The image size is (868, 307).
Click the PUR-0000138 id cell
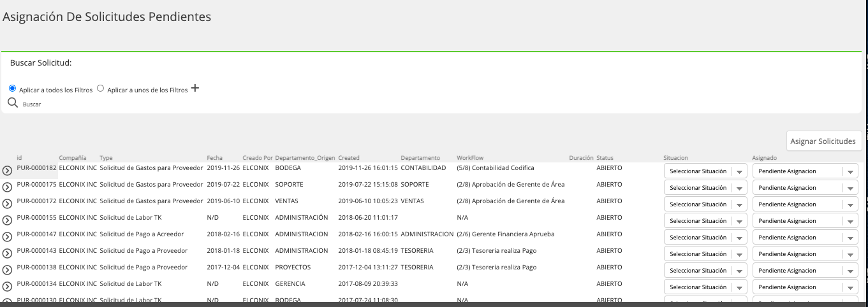tap(37, 267)
